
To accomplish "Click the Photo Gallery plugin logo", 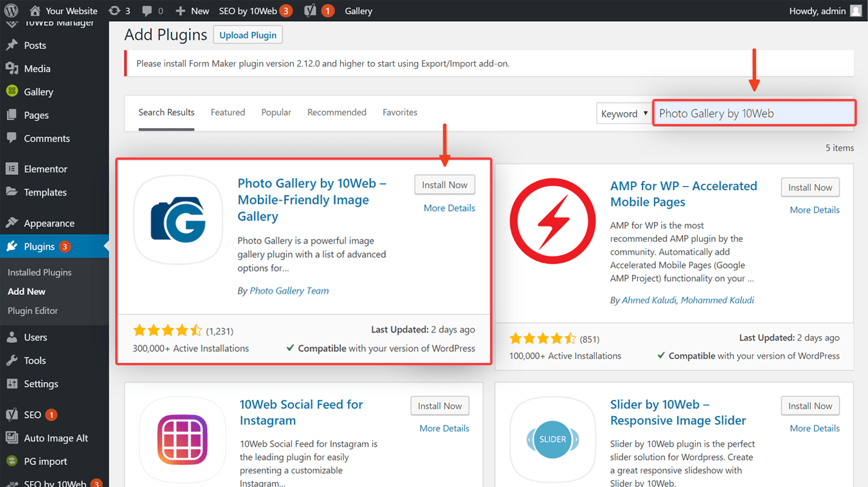I will [x=178, y=220].
